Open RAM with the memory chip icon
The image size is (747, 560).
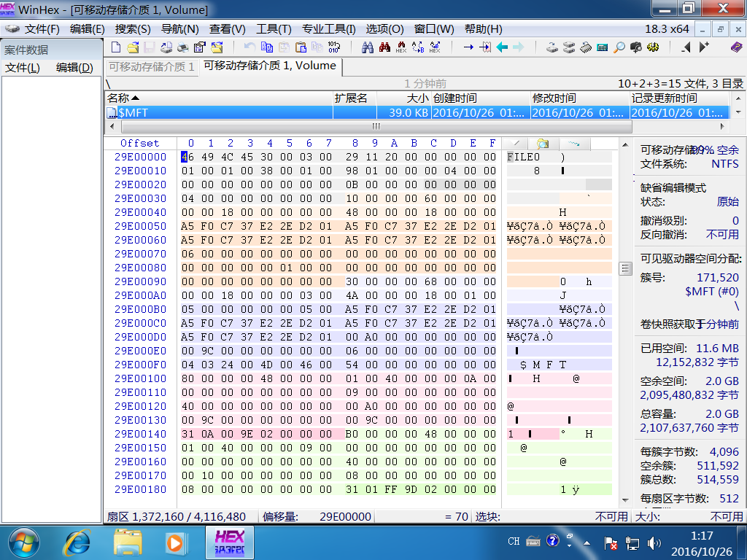pyautogui.click(x=586, y=47)
